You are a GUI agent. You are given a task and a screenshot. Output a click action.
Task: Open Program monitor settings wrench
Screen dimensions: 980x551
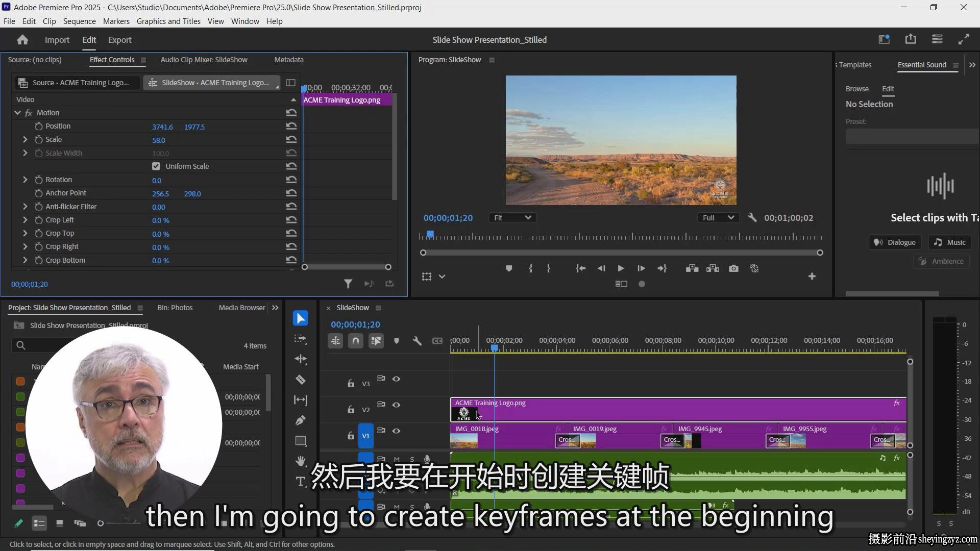[x=752, y=217]
